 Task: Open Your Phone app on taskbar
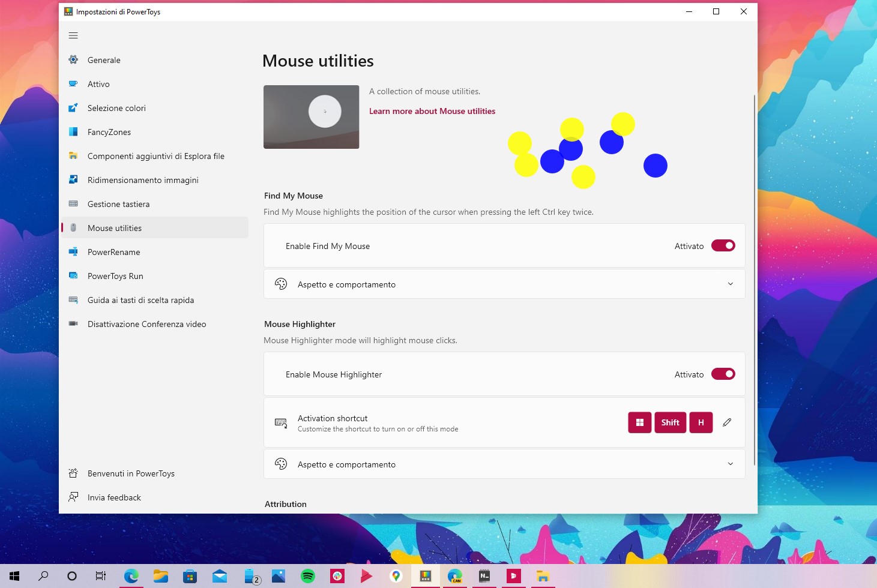click(252, 576)
